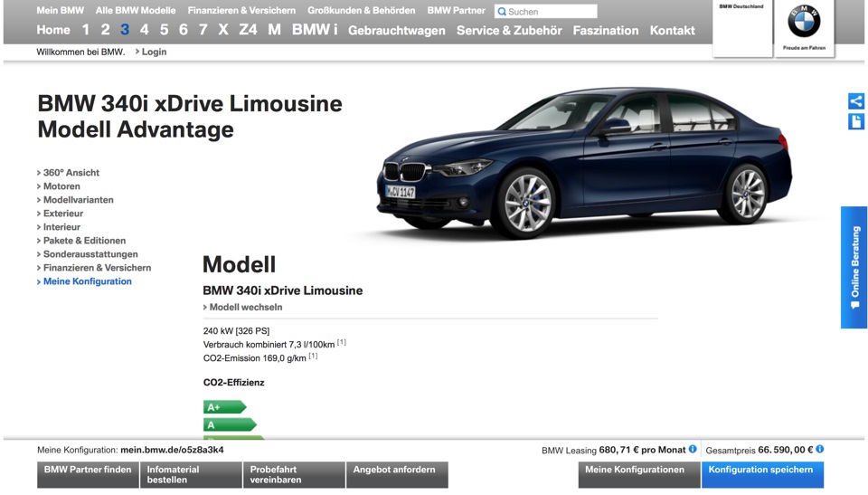Open Mein BMW top link
This screenshot has height=495, width=868.
click(61, 11)
